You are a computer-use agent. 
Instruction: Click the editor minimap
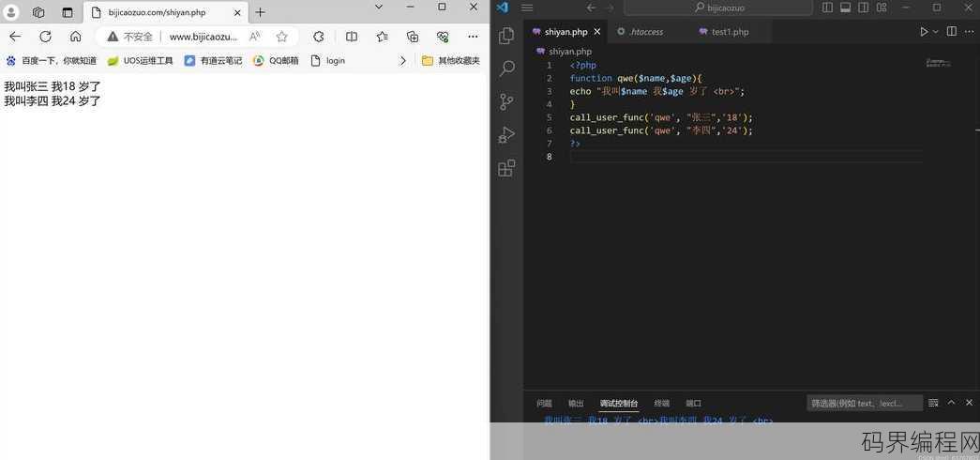(x=939, y=63)
